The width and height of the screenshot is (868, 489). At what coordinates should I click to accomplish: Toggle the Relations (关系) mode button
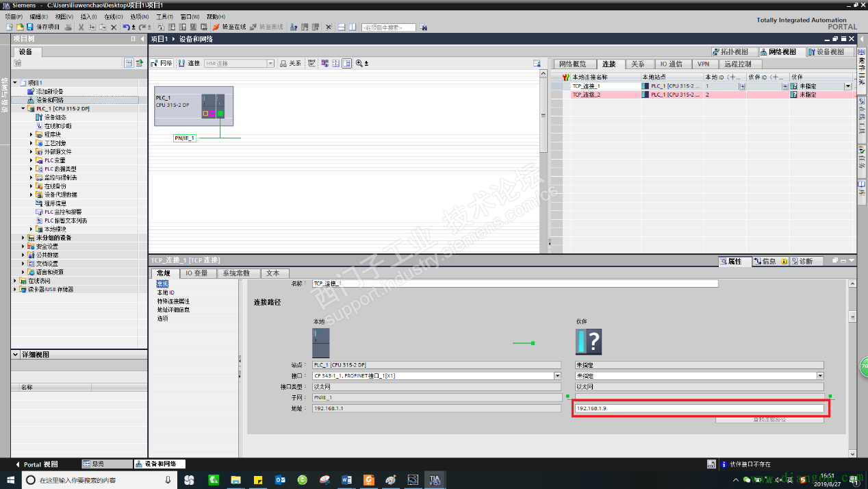point(290,63)
